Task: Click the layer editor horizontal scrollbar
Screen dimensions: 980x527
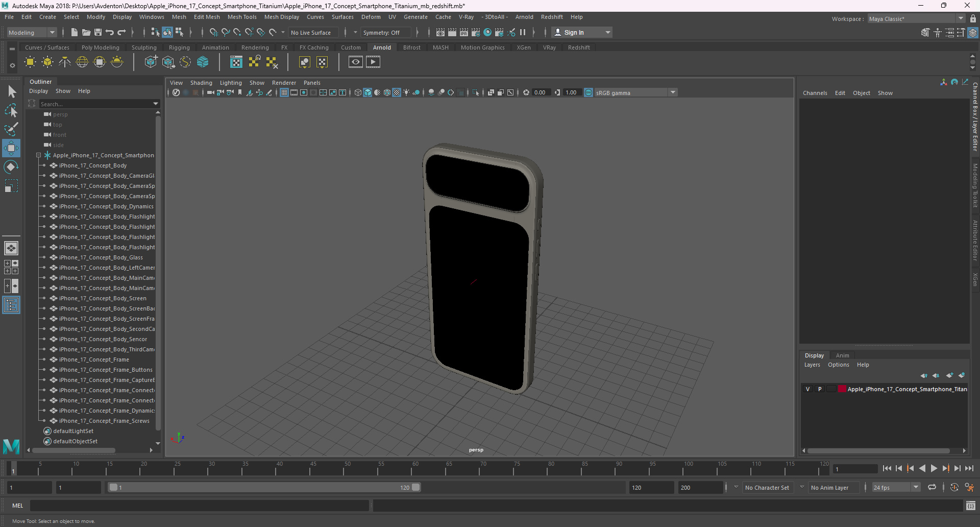Action: click(878, 450)
